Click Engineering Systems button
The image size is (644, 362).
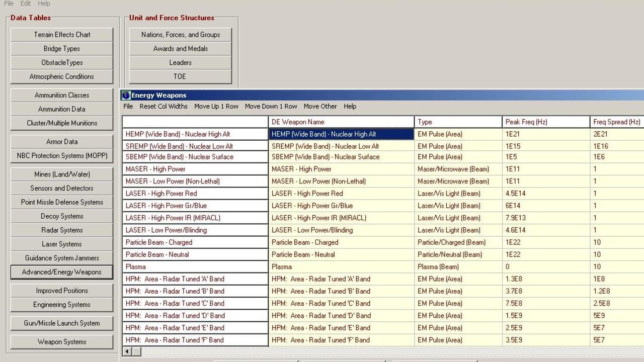[x=62, y=305]
